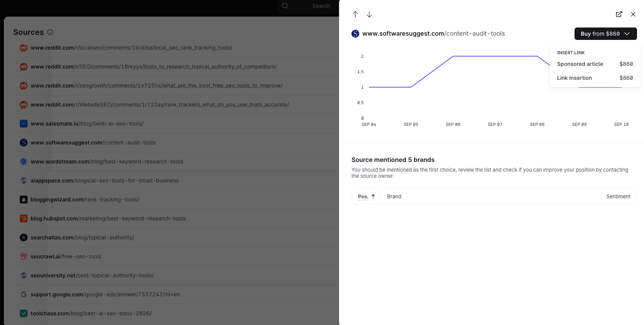
Task: Open reddit best_free_seo_tools source row
Action: click(x=157, y=86)
